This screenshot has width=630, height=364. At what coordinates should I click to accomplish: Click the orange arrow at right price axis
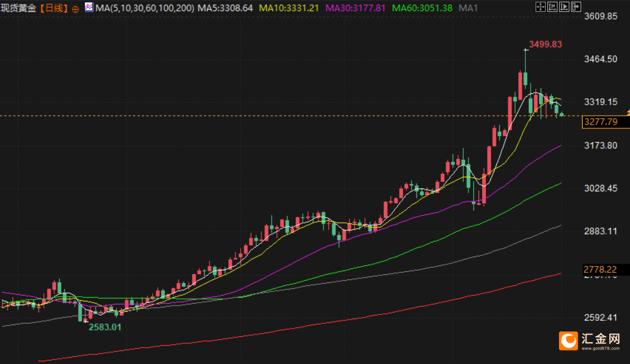[x=628, y=113]
